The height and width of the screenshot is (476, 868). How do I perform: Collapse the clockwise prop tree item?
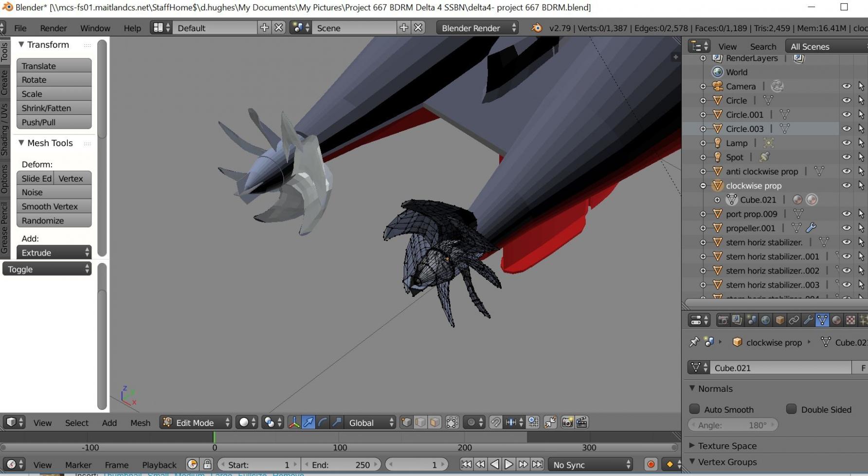[x=703, y=185]
